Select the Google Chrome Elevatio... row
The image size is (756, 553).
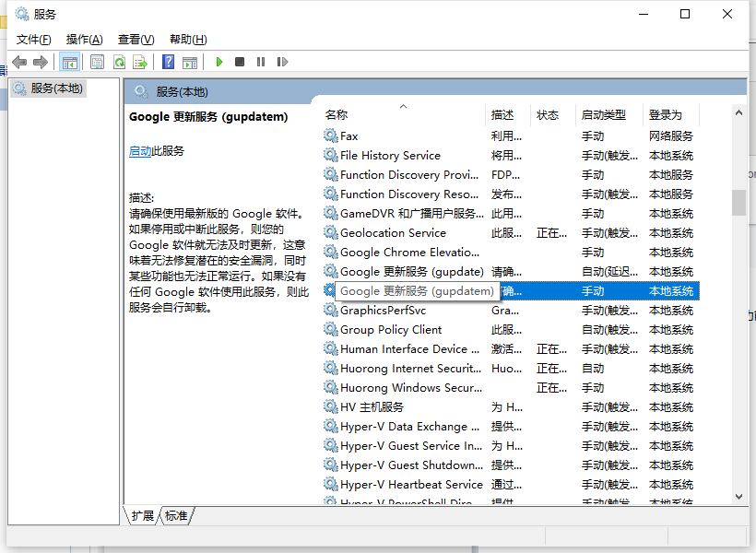click(x=511, y=253)
